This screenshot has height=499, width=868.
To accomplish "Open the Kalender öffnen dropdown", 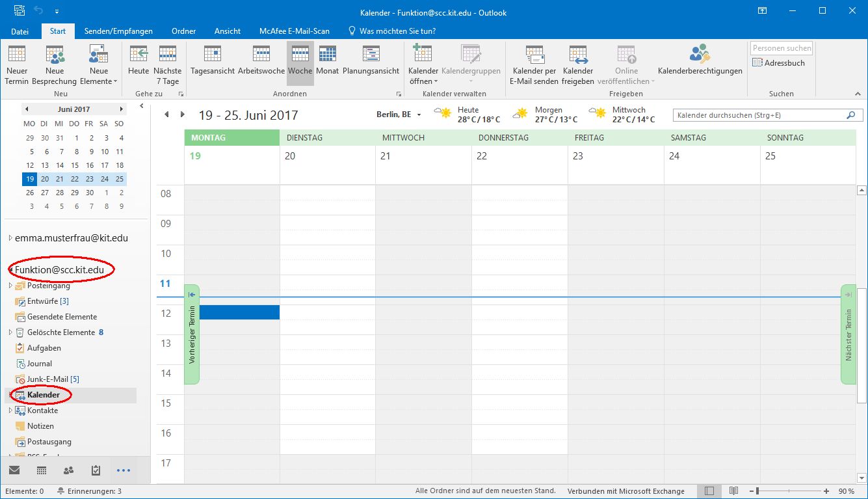I will pyautogui.click(x=423, y=65).
